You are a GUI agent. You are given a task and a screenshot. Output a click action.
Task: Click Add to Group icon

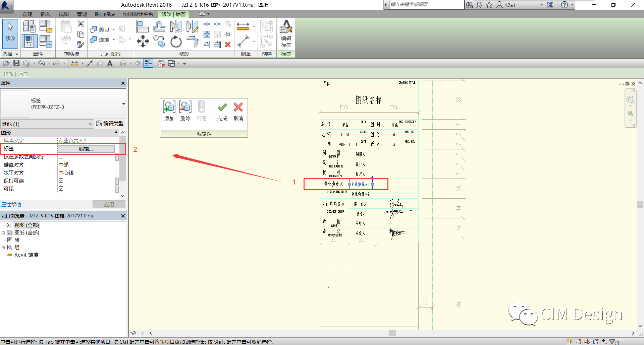click(x=169, y=111)
